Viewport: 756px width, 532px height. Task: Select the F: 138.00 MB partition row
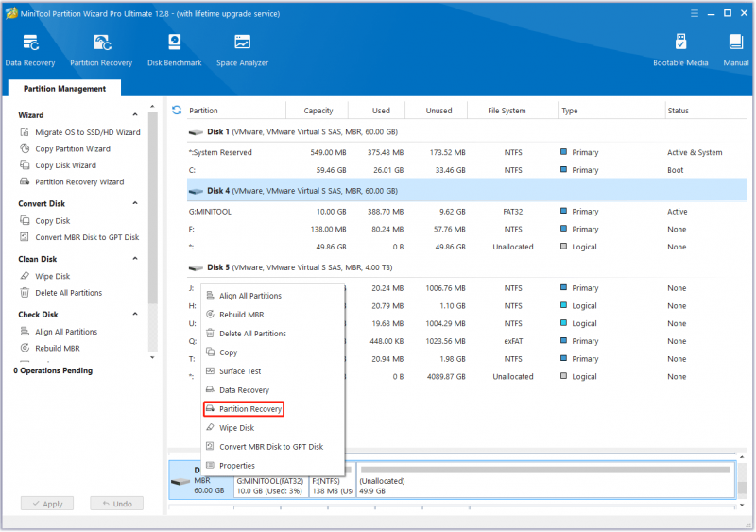(x=467, y=229)
